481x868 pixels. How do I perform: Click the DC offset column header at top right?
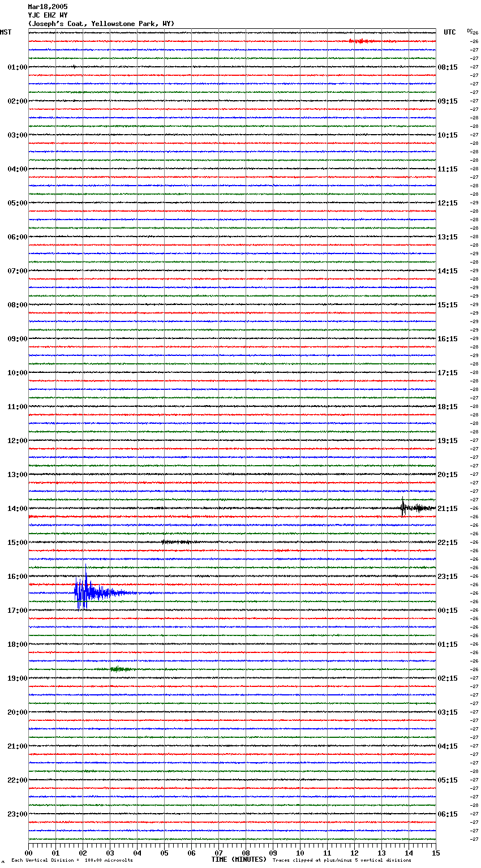[469, 31]
